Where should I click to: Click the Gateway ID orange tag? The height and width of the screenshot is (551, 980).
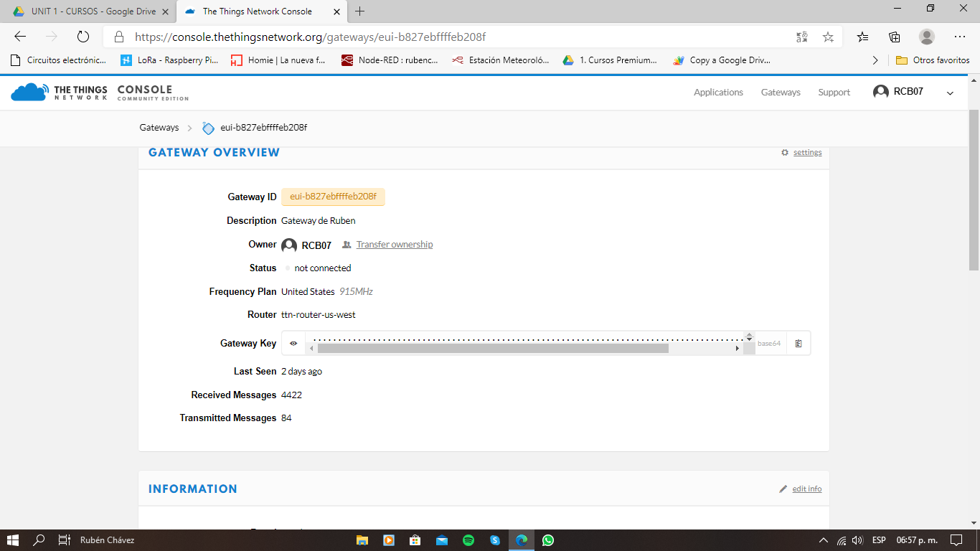tap(333, 197)
